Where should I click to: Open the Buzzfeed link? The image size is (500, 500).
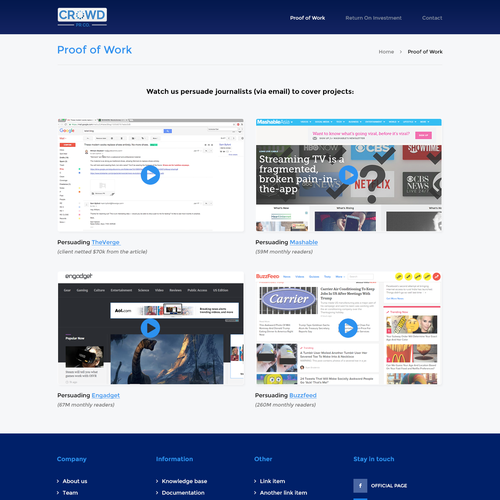(303, 395)
